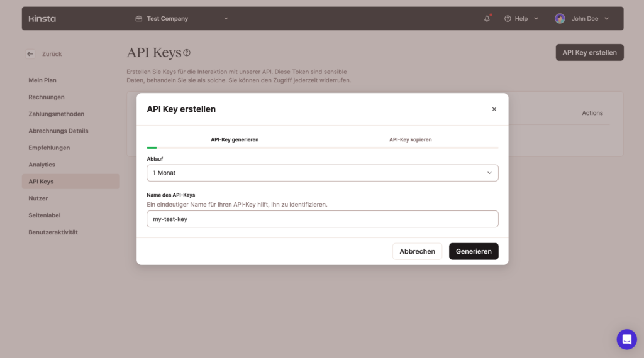Go to Zahlungsmethoden in the sidebar
644x358 pixels.
56,114
